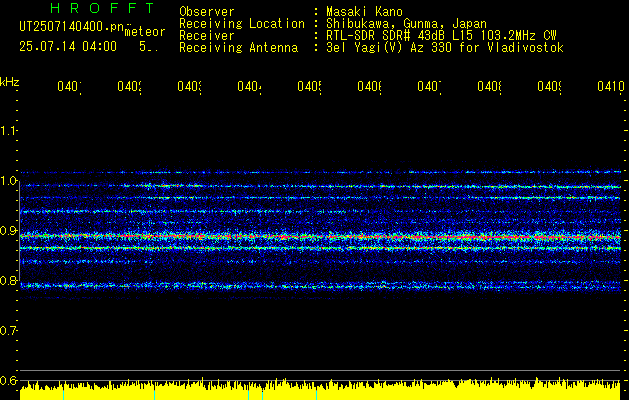Click the yellow noise-level strip at the bottom
The image size is (629, 400).
tap(320, 390)
